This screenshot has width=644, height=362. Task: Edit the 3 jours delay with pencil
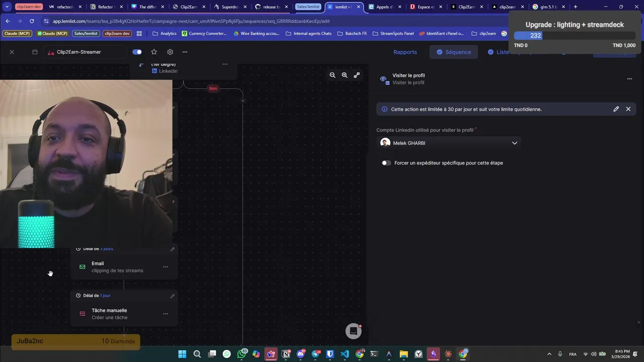(x=173, y=249)
